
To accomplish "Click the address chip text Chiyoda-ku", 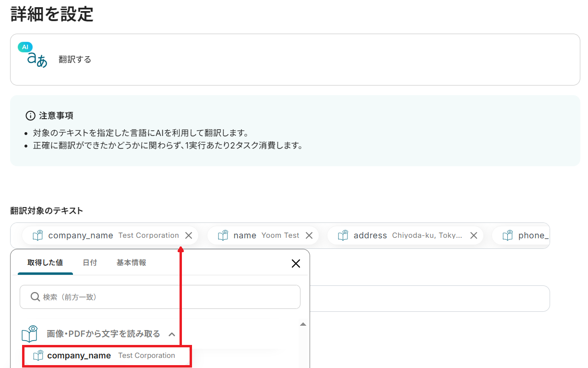I will [x=427, y=235].
